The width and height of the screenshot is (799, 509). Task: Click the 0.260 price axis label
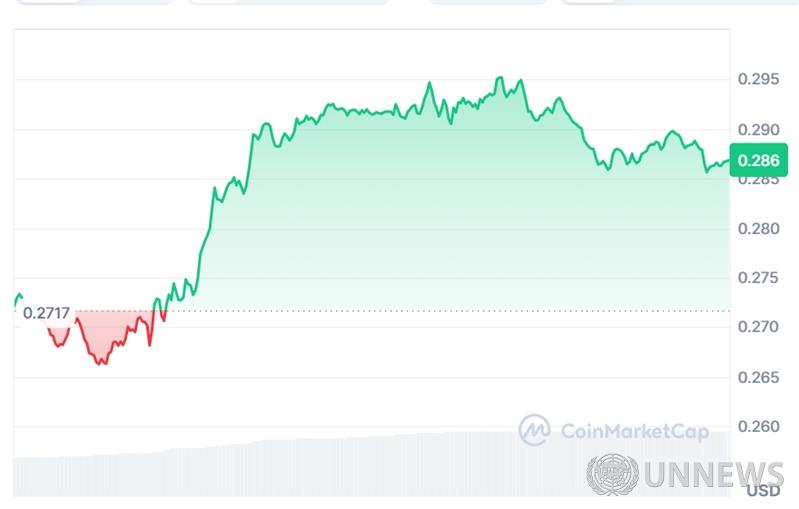pyautogui.click(x=757, y=427)
